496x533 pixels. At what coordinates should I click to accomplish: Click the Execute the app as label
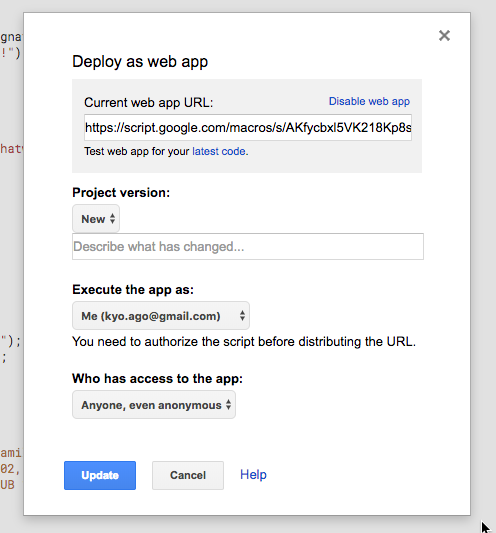point(133,290)
